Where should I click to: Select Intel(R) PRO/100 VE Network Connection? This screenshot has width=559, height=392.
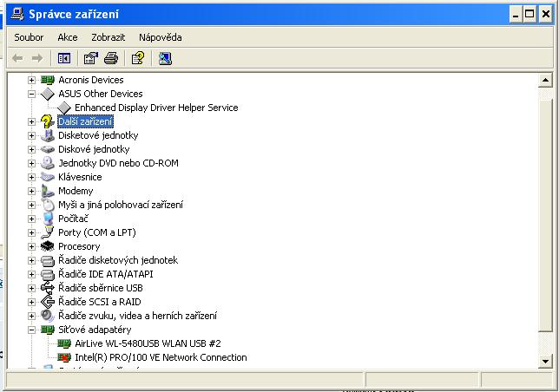point(161,357)
